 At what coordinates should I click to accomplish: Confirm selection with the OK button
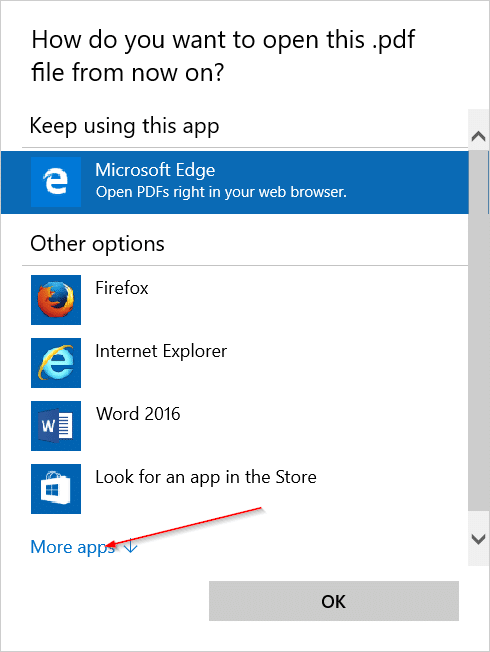tap(334, 601)
